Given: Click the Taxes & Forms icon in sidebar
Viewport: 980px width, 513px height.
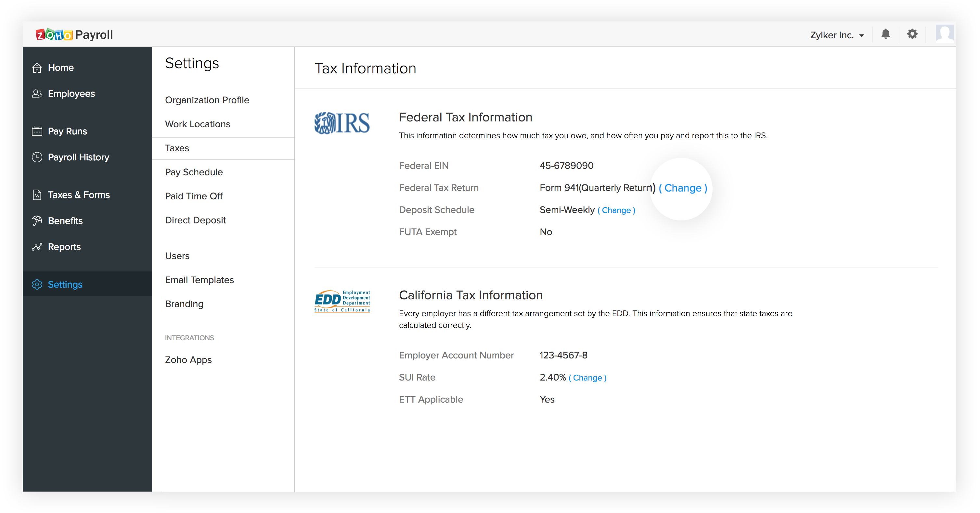Looking at the screenshot, I should pyautogui.click(x=38, y=194).
